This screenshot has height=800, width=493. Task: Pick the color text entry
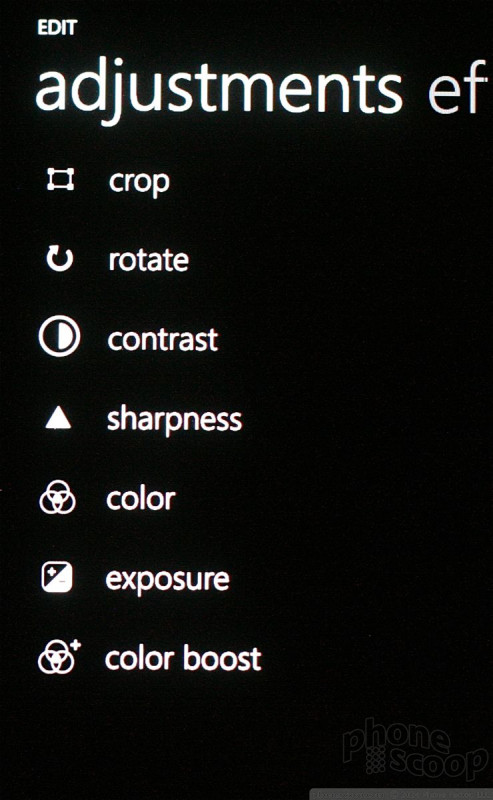point(141,498)
